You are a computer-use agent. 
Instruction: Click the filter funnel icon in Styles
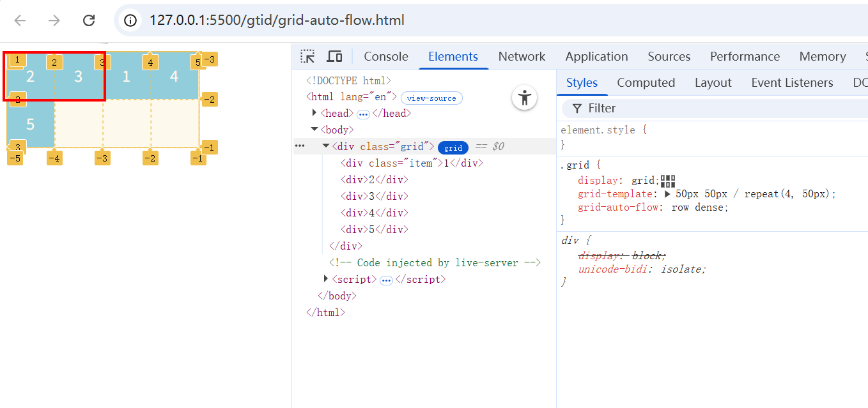click(577, 108)
